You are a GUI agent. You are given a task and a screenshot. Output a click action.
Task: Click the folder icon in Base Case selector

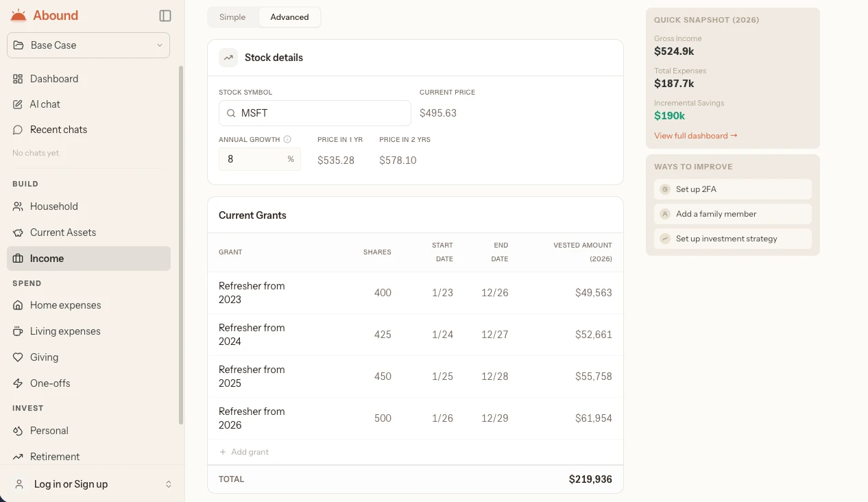click(19, 45)
